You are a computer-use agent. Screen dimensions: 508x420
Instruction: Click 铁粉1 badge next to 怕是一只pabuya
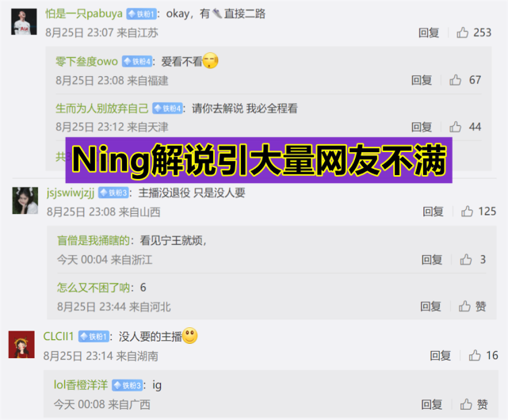141,14
